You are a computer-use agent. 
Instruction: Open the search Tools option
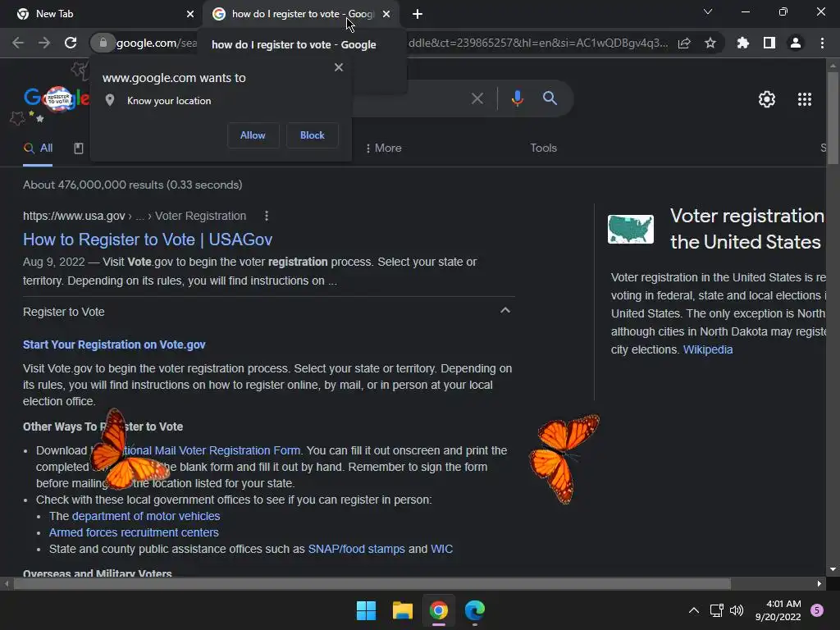click(x=543, y=148)
